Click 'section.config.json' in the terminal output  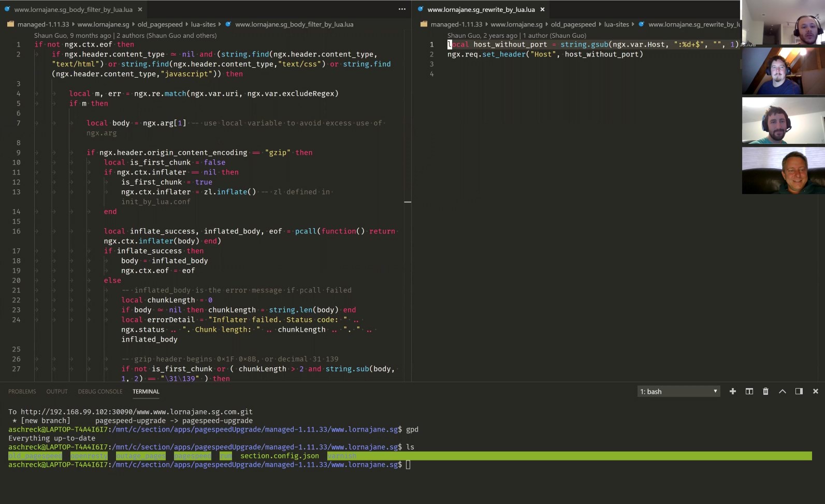(x=280, y=456)
